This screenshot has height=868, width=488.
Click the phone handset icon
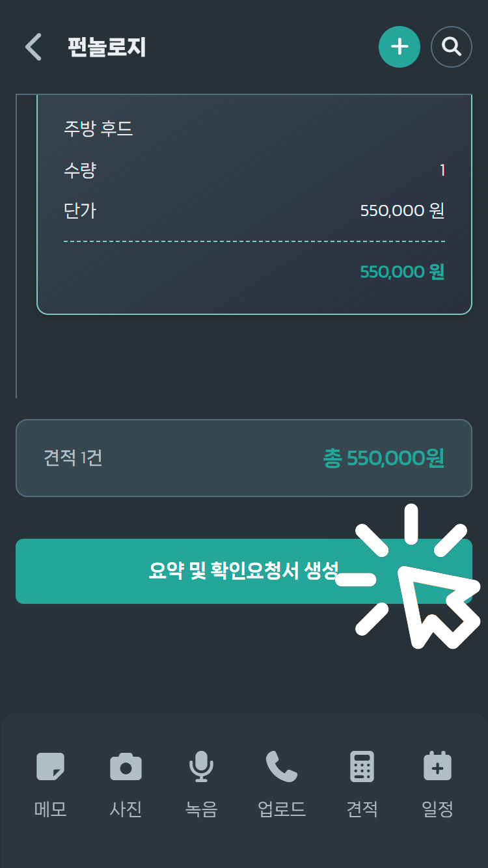click(281, 766)
